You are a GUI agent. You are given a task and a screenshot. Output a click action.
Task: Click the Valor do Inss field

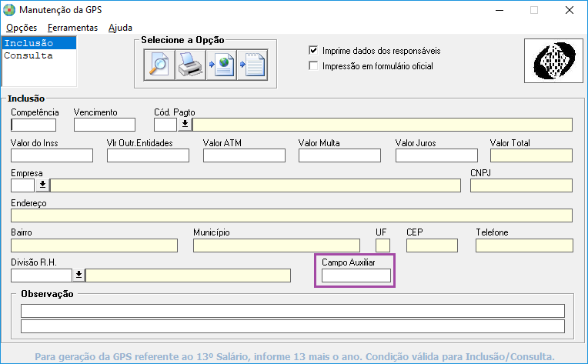pyautogui.click(x=52, y=155)
